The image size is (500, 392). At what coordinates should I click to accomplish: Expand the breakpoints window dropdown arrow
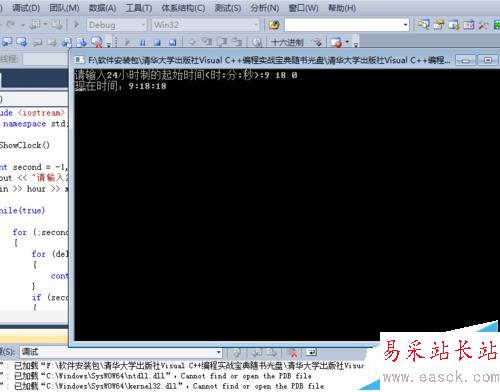point(348,42)
